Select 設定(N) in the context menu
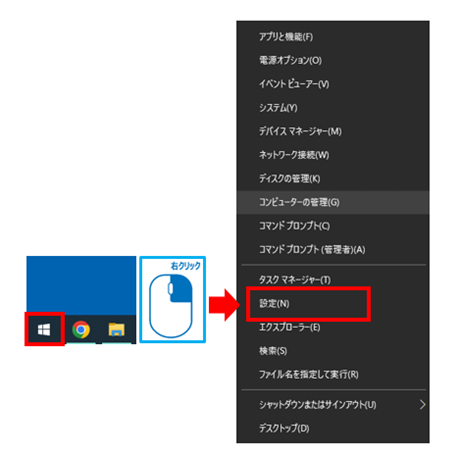This screenshot has width=460, height=457. [333, 304]
